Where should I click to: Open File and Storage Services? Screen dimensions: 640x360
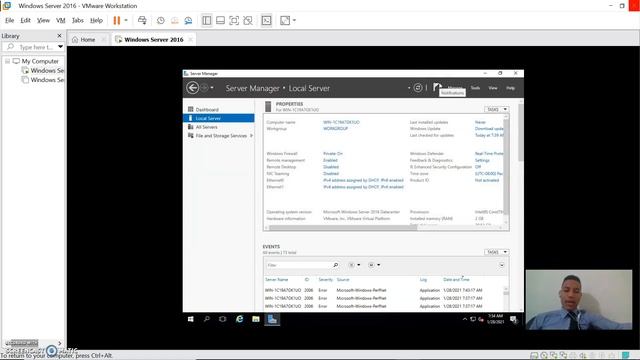(221, 136)
